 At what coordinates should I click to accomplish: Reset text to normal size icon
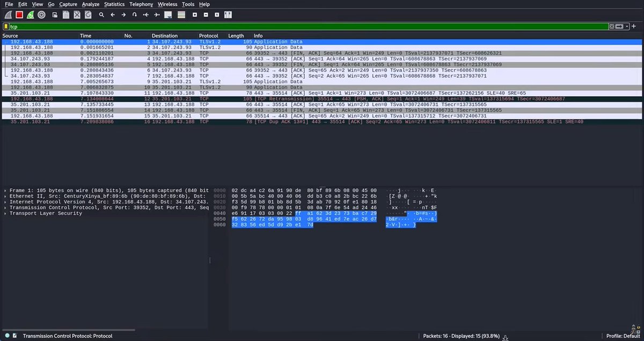point(216,14)
